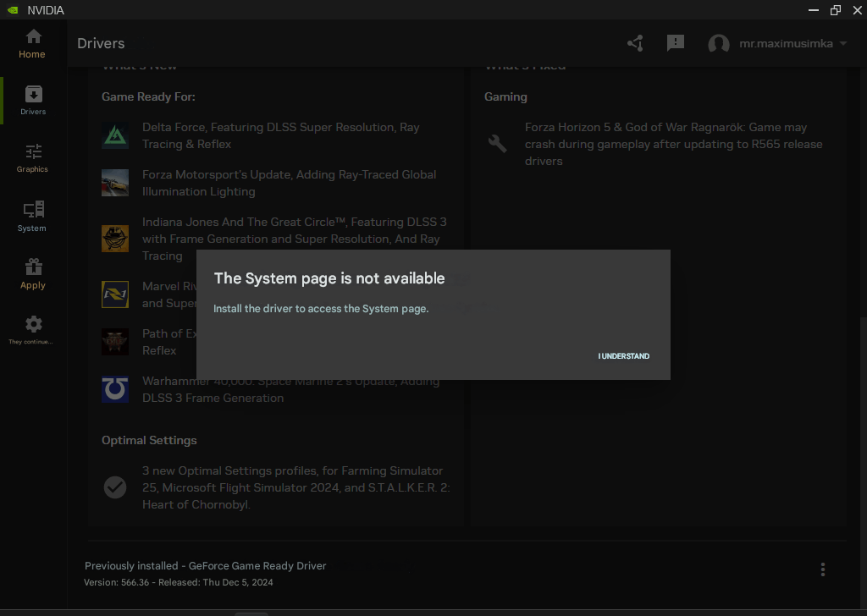Click the Game Ready For heading
This screenshot has width=867, height=616.
(148, 96)
